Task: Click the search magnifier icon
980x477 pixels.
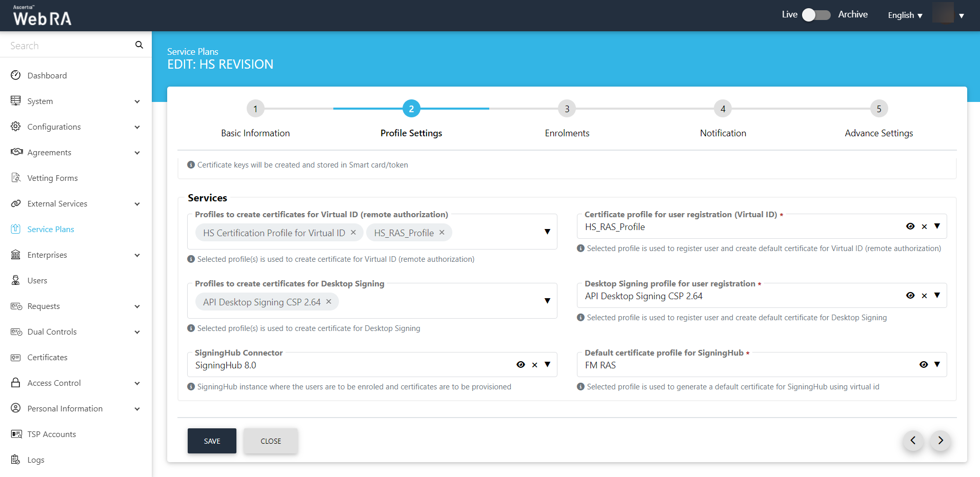Action: pyautogui.click(x=139, y=45)
